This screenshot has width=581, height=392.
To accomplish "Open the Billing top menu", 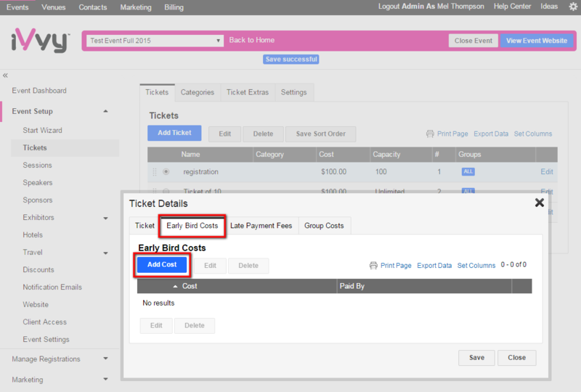I will tap(174, 7).
